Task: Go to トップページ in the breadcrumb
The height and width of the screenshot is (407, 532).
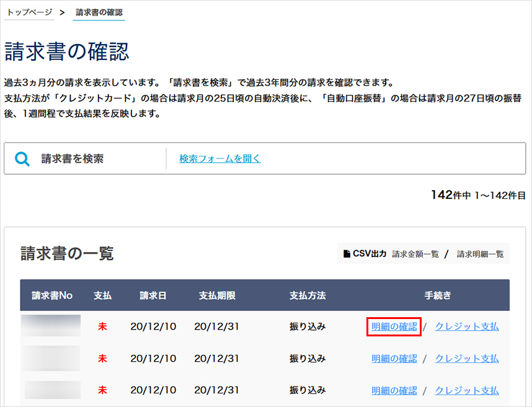Action: coord(29,12)
